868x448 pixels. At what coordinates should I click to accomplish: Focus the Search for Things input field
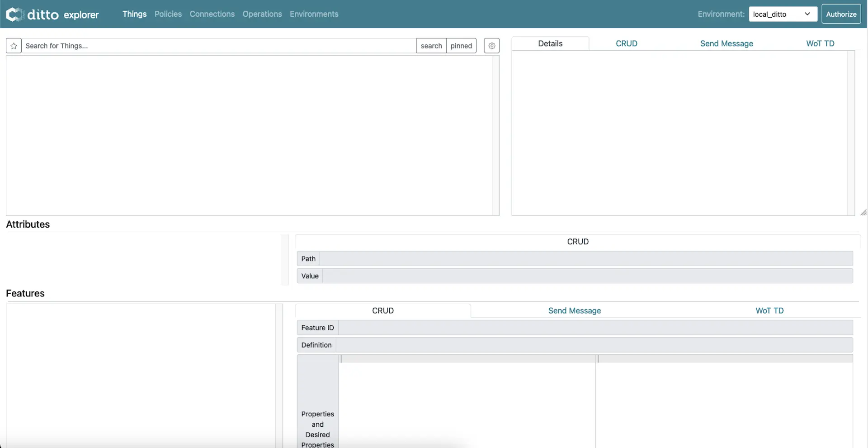[219, 46]
